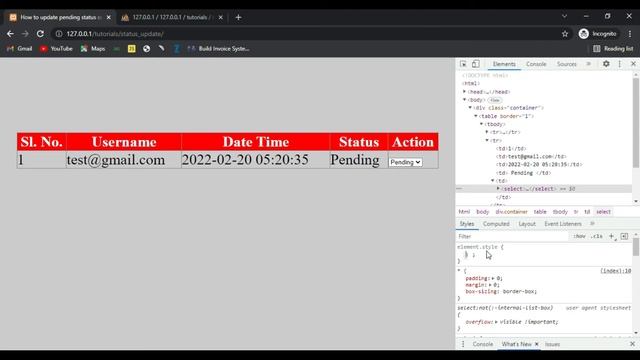Open the globe bookmark icon
The image size is (640, 360).
pyautogui.click(x=147, y=49)
